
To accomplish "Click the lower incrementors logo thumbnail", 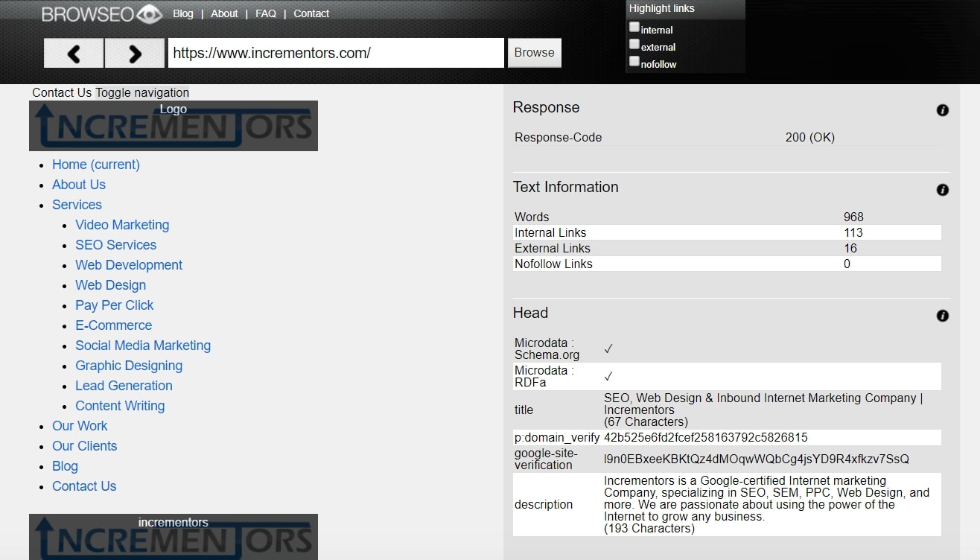I will click(x=174, y=536).
